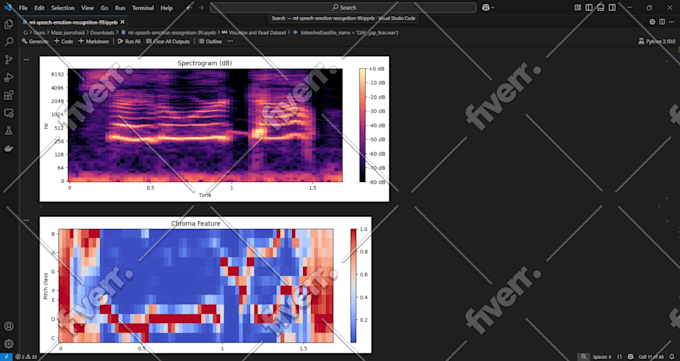This screenshot has width=680, height=361.
Task: Click the Customize Layout icon
Action: pyautogui.click(x=578, y=7)
